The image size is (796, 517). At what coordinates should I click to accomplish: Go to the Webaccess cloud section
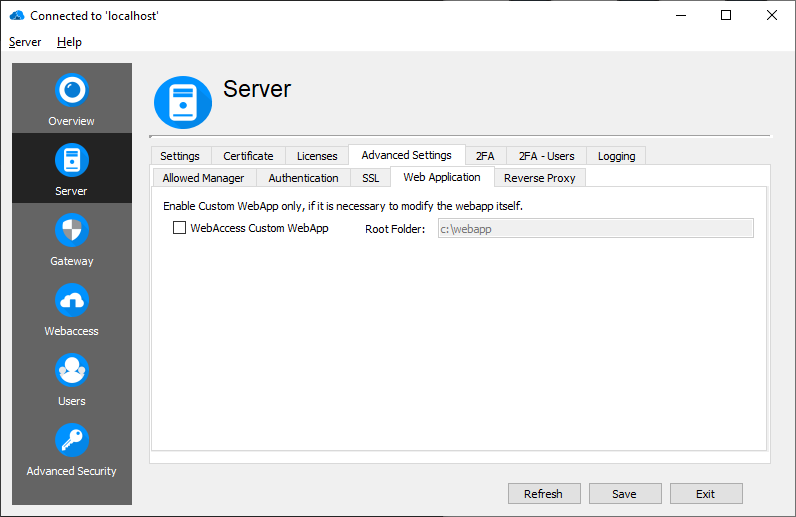(72, 309)
